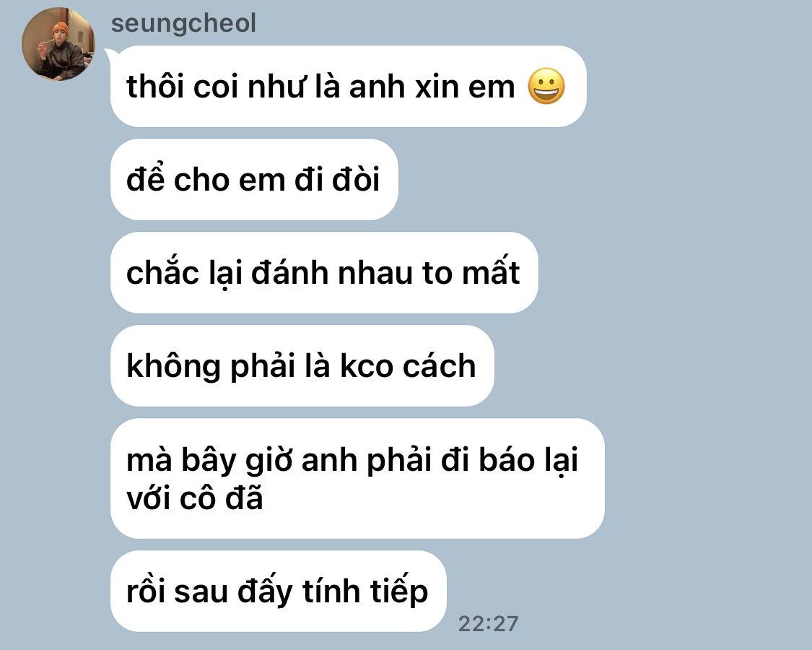Click the words "báo lại" in fifth message

[x=528, y=460]
